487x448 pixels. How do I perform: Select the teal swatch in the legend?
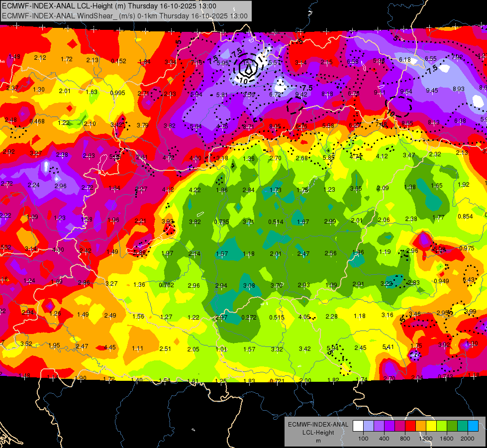(x=463, y=426)
